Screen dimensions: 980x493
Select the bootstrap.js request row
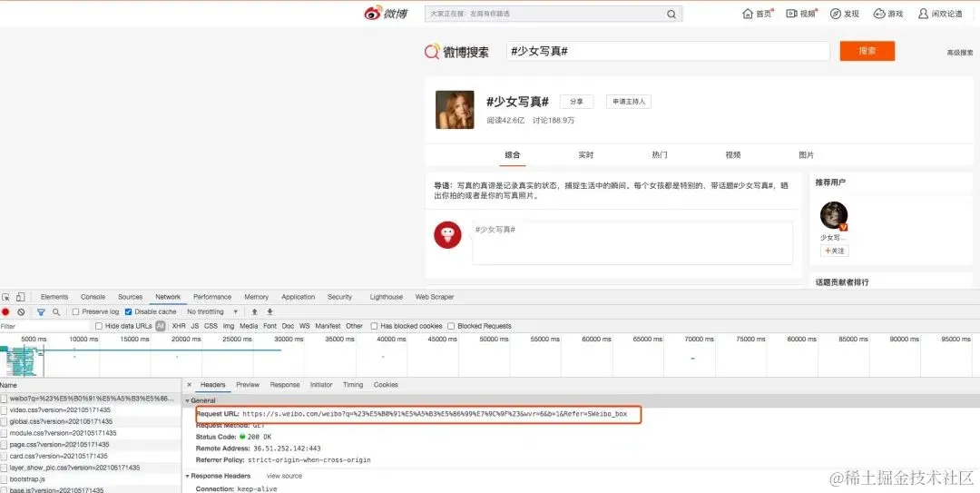click(91, 479)
